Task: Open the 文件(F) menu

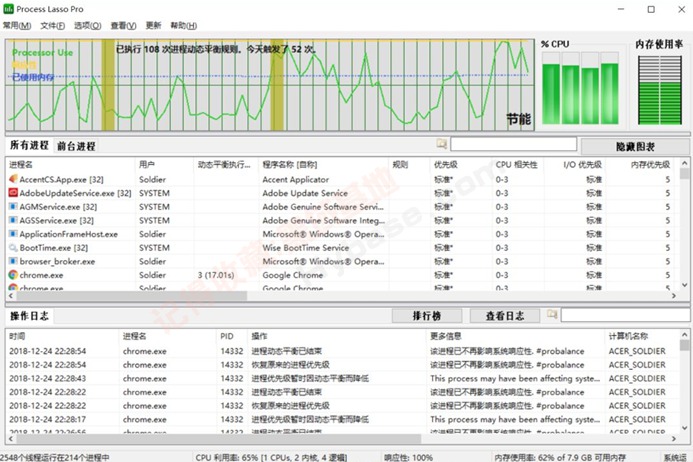Action: click(53, 26)
